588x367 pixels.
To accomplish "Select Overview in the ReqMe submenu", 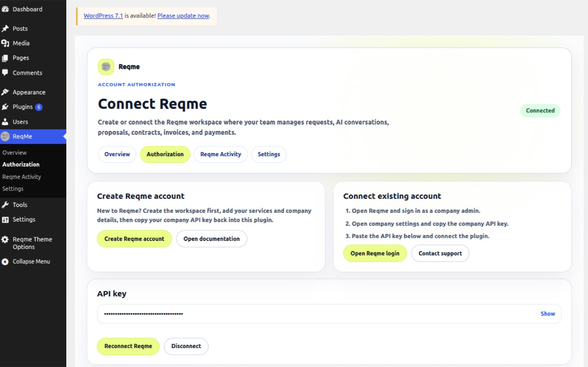I will (14, 152).
